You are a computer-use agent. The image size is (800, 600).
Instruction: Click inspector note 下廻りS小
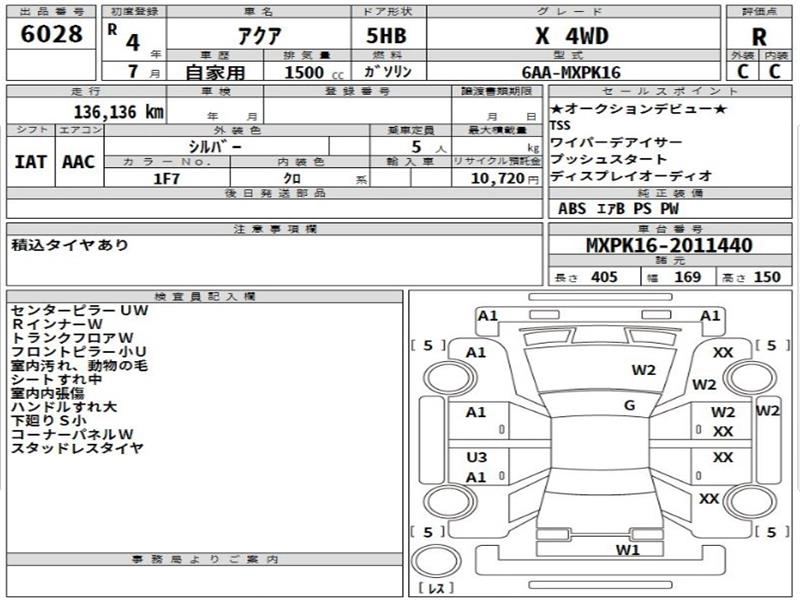[x=49, y=420]
